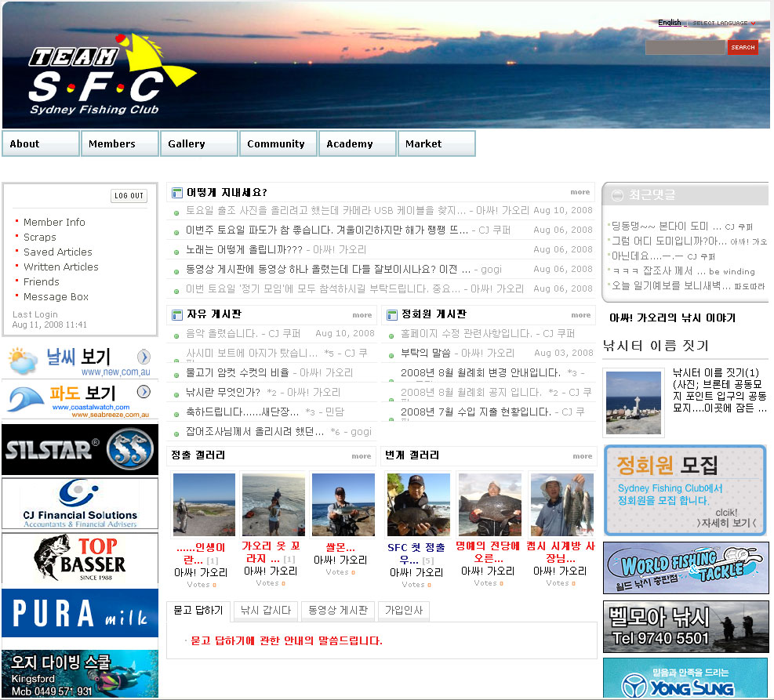Switch to the 낚시 갑시다 tab
The height and width of the screenshot is (700, 774).
(266, 611)
